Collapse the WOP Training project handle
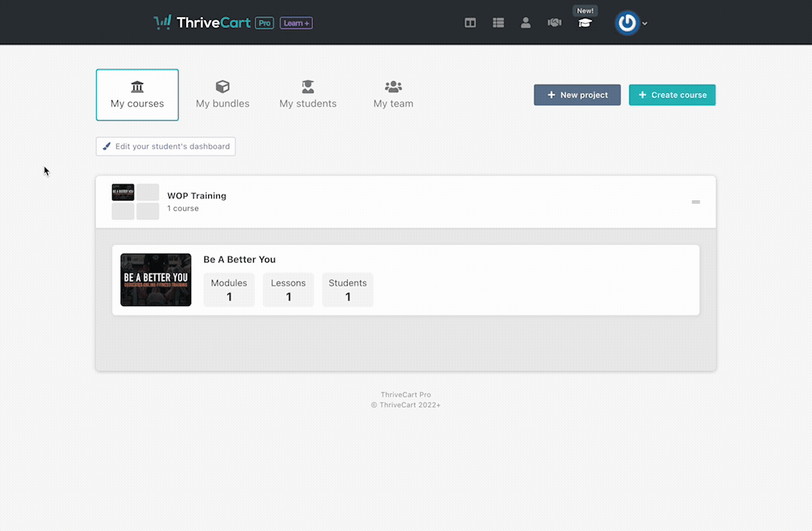Viewport: 812px width, 531px height. pyautogui.click(x=695, y=202)
